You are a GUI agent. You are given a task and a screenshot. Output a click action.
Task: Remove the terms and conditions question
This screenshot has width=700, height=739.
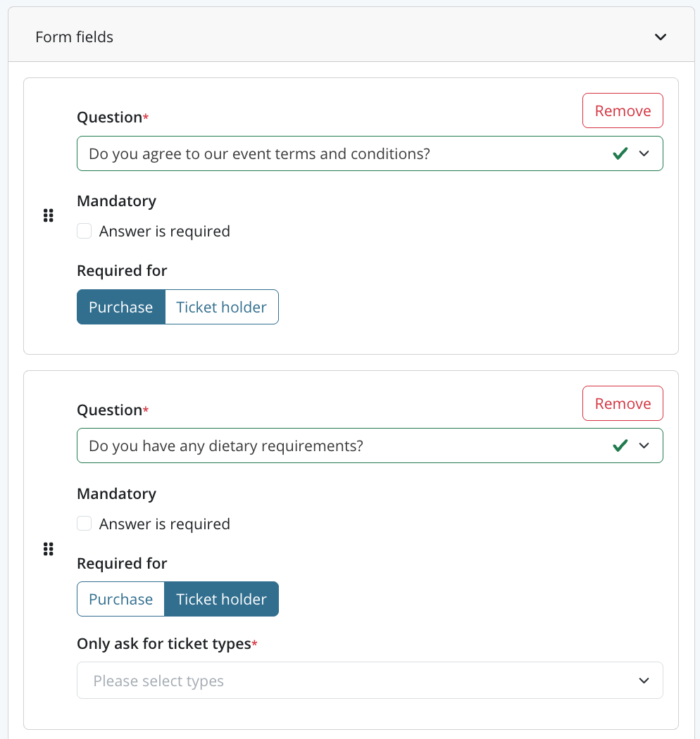point(623,110)
